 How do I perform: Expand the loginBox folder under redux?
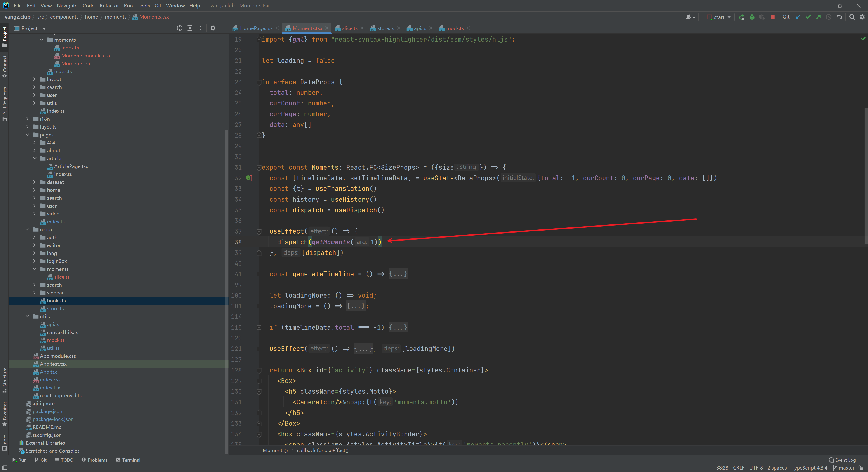coord(34,261)
